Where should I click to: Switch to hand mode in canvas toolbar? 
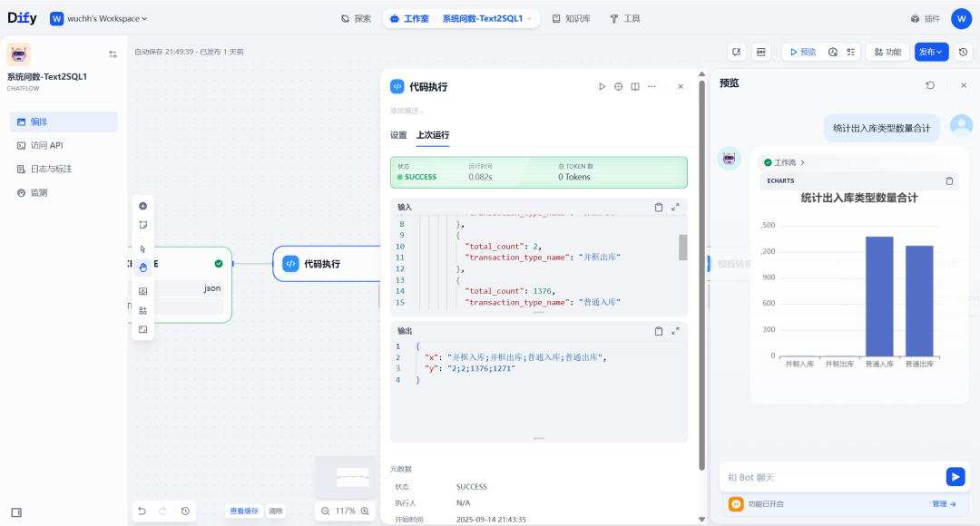143,268
